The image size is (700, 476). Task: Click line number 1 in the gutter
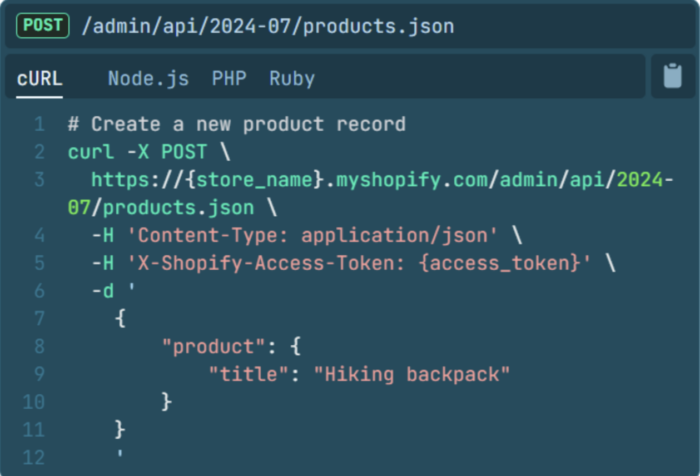[39, 125]
